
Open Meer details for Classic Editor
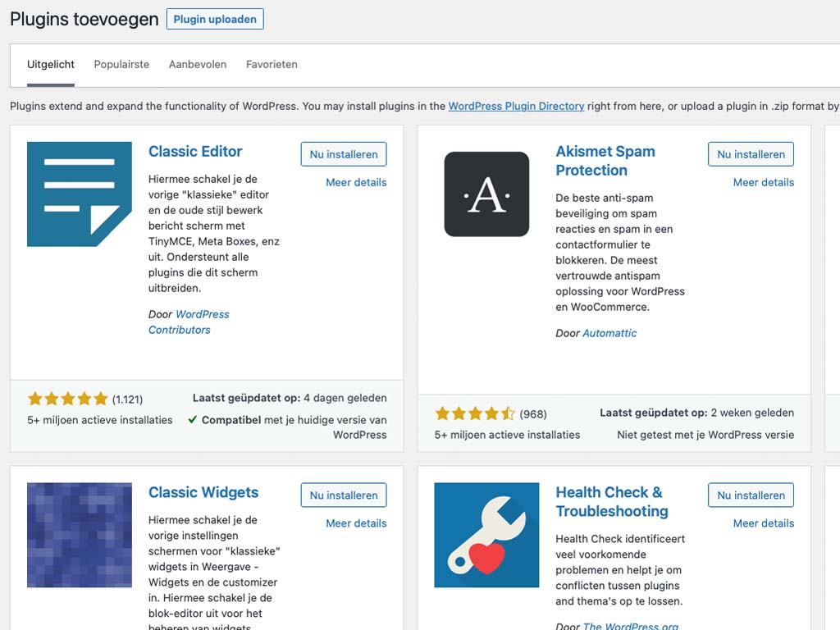click(x=356, y=182)
